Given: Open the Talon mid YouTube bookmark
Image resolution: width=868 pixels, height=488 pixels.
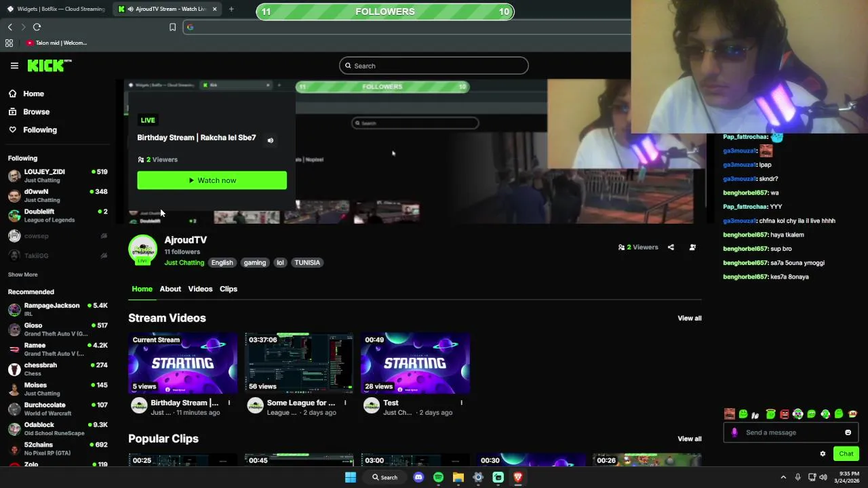Looking at the screenshot, I should pos(57,43).
